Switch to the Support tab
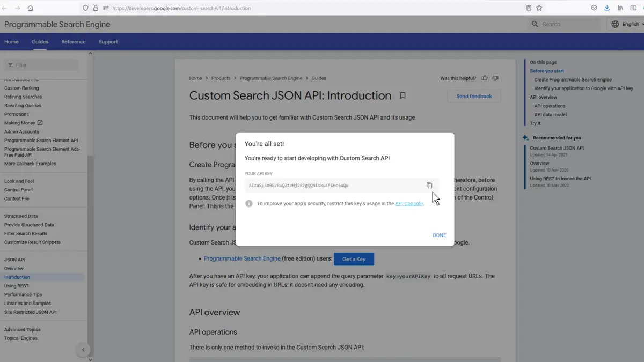Image resolution: width=644 pixels, height=362 pixels. pos(108,42)
